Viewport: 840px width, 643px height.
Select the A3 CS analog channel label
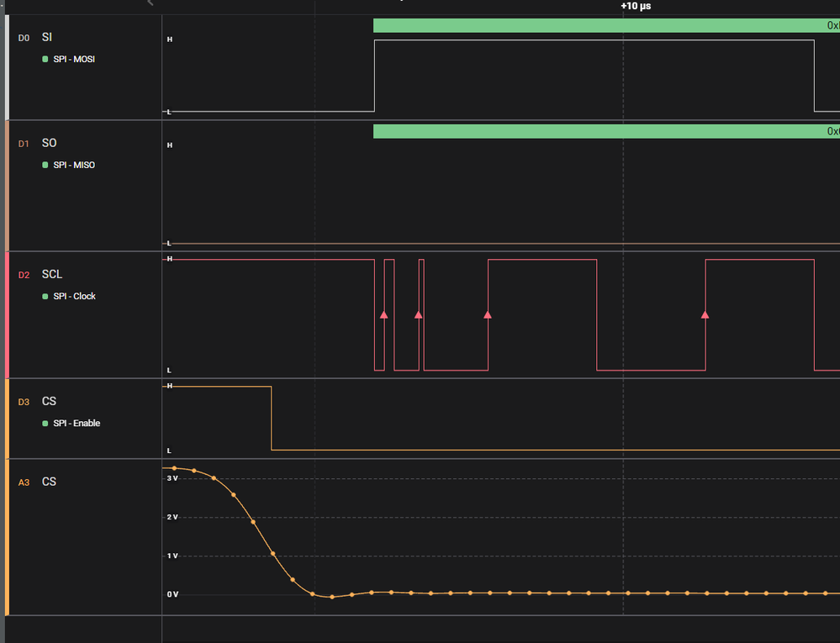tap(37, 482)
